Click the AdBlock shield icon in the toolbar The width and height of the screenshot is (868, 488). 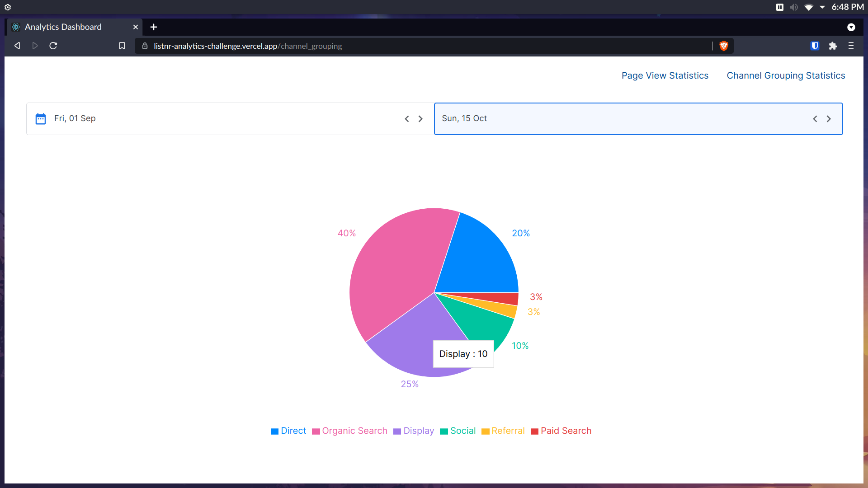click(815, 46)
